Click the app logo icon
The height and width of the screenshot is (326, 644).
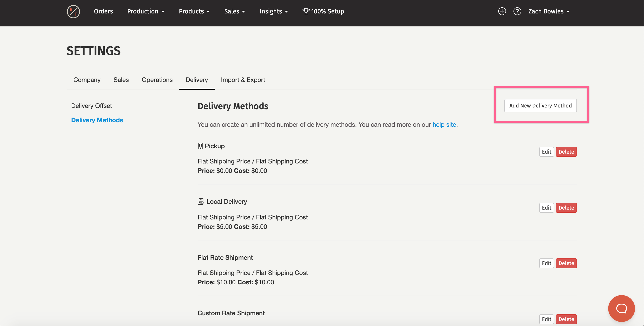pos(73,11)
